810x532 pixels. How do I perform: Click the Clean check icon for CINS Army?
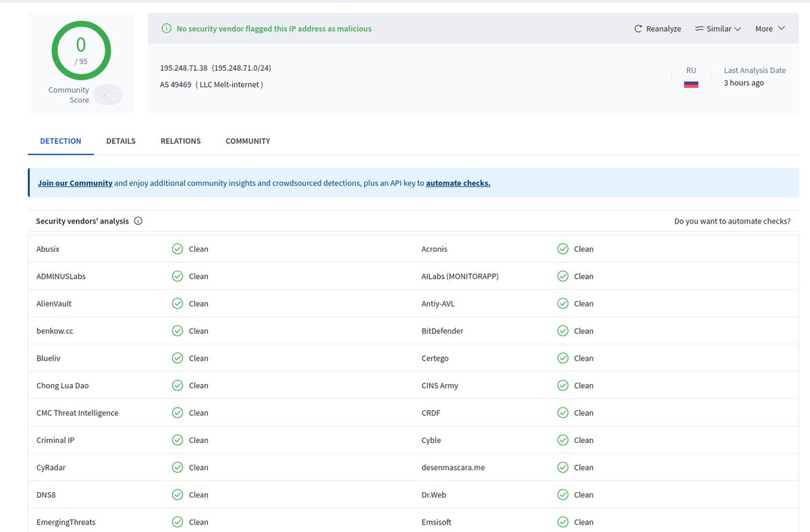pyautogui.click(x=563, y=385)
